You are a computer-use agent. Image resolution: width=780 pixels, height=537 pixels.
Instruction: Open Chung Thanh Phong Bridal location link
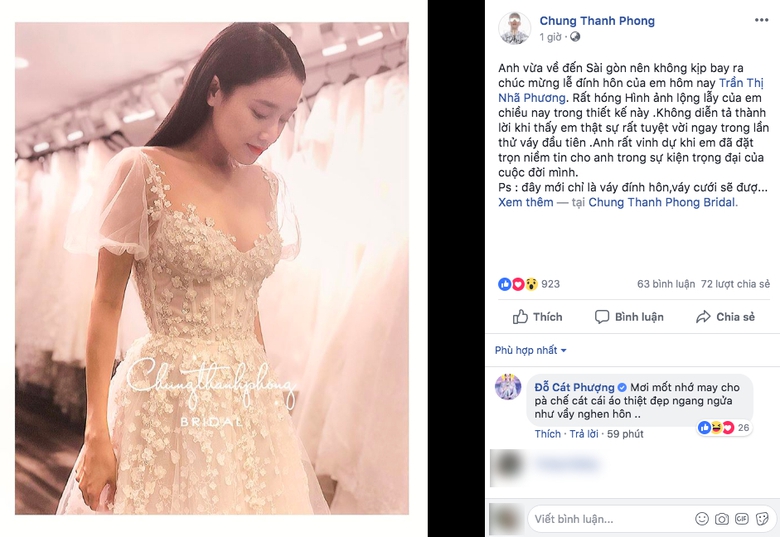coord(663,202)
